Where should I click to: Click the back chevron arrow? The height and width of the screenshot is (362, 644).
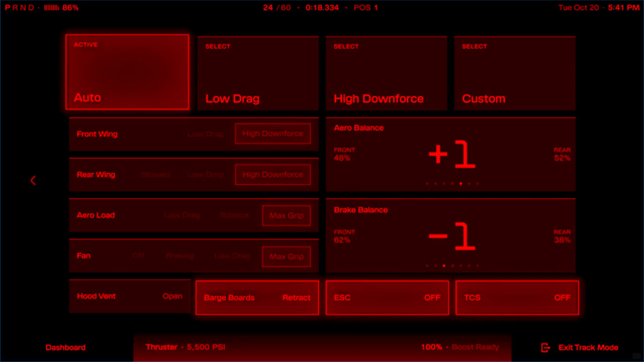[33, 180]
